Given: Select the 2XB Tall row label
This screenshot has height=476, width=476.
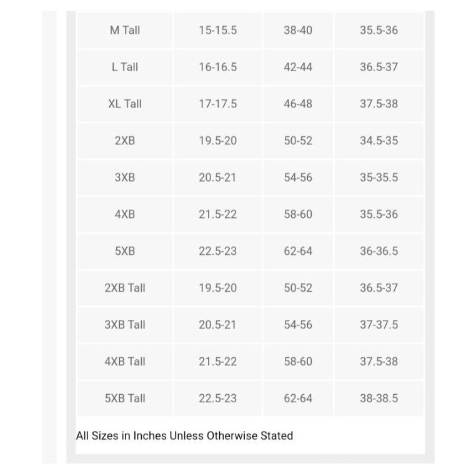Looking at the screenshot, I should (x=125, y=288).
